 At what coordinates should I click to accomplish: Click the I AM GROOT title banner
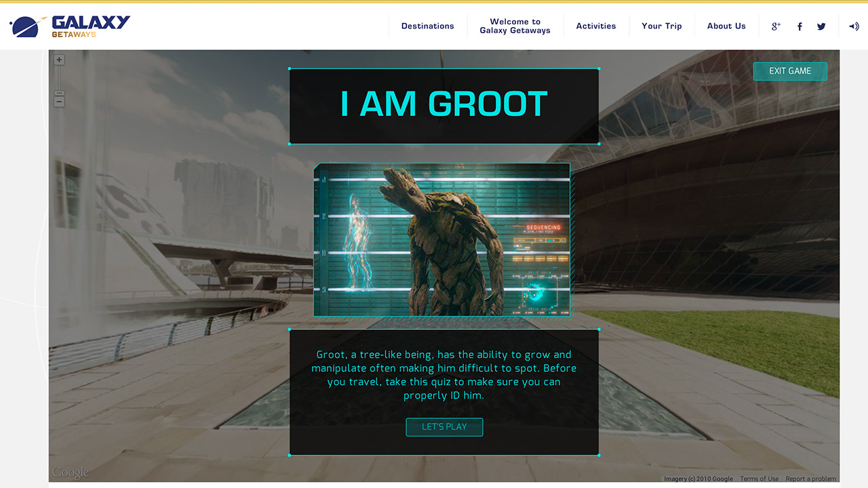pyautogui.click(x=444, y=106)
